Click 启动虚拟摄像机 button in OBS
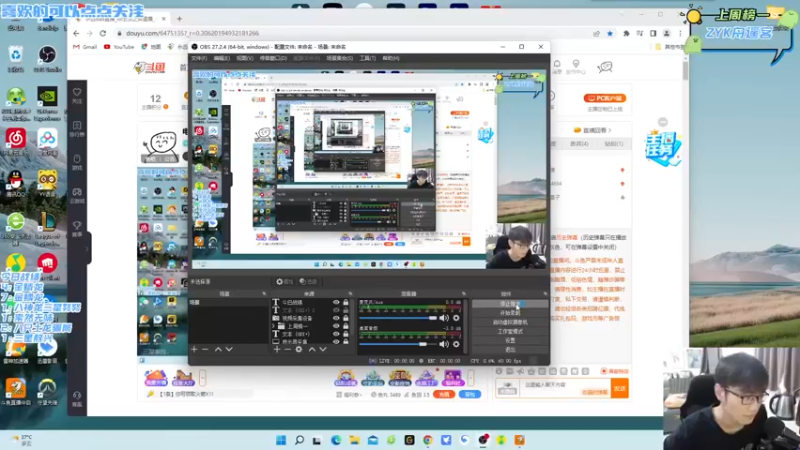The image size is (800, 450). pos(510,322)
